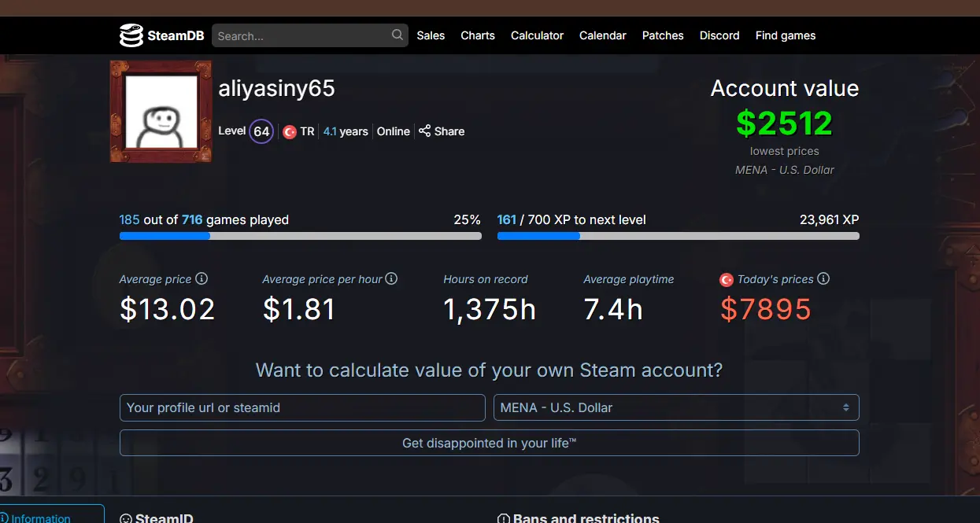Click the Bans and restrictions heading
980x523 pixels.
click(586, 518)
